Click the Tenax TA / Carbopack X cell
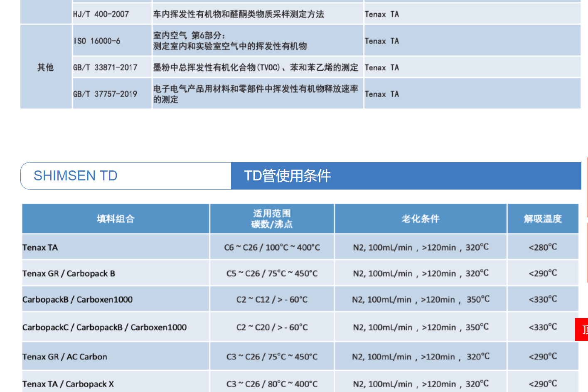This screenshot has height=392, width=588. pyautogui.click(x=68, y=384)
